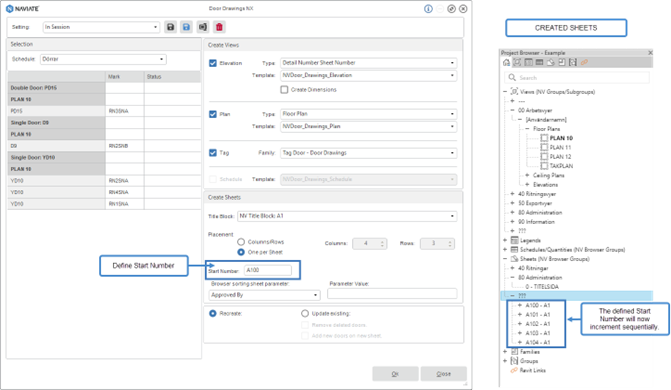Open the blue info help icon
The height and width of the screenshot is (390, 671).
[x=428, y=9]
